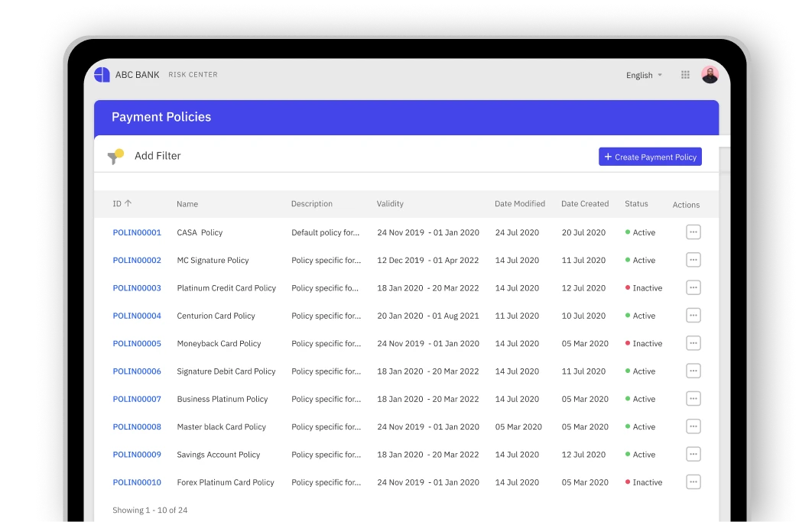Screen dimensions: 812x522
Task: Sort by ID using the arrow icon
Action: click(x=128, y=203)
